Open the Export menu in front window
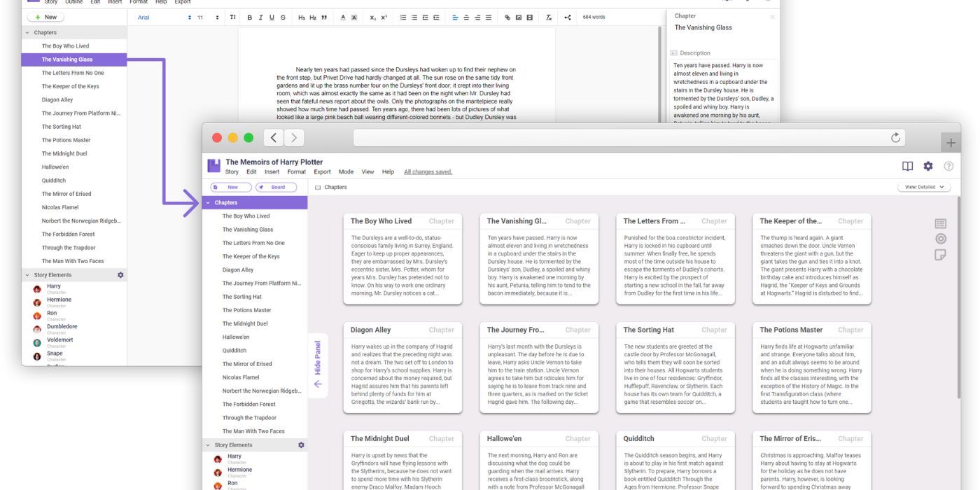This screenshot has height=490, width=980. point(322,172)
